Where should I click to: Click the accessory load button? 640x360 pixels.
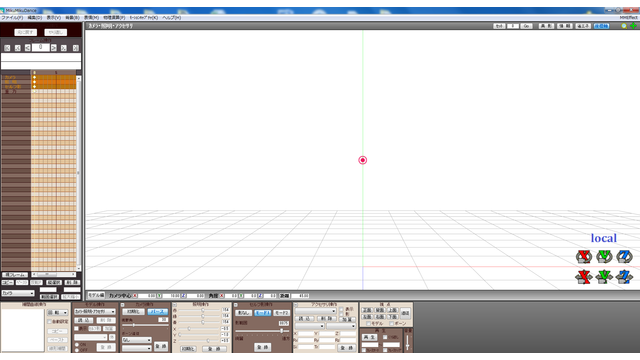[304, 318]
